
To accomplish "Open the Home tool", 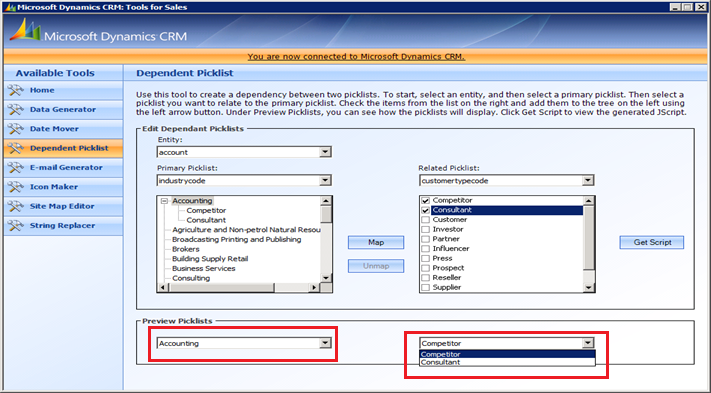I will [x=63, y=90].
